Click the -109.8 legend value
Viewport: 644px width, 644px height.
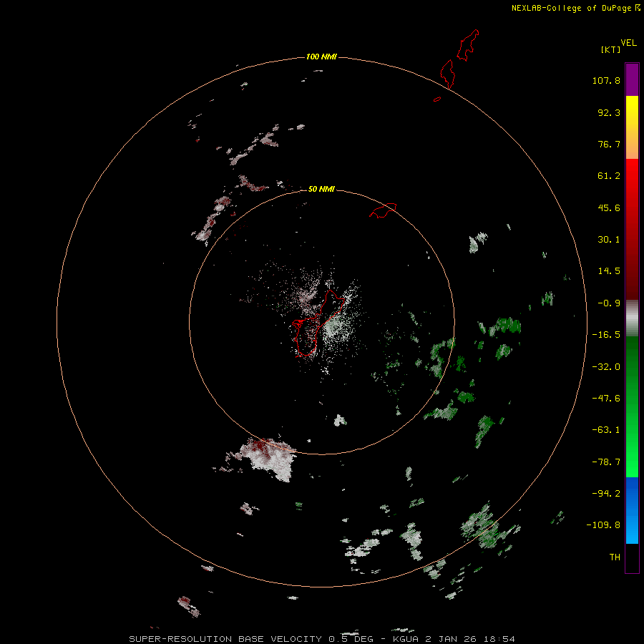[603, 525]
